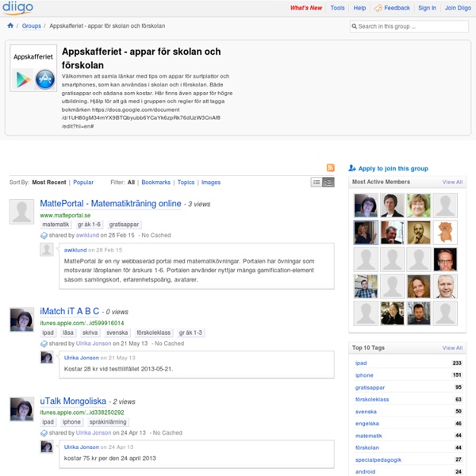
Task: Open the MattePortal poster's blank avatar
Action: [21, 212]
